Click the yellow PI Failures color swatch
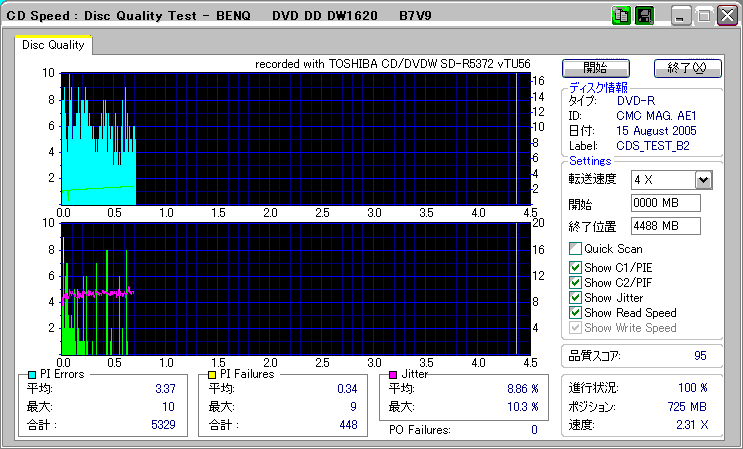743x449 pixels. click(212, 375)
